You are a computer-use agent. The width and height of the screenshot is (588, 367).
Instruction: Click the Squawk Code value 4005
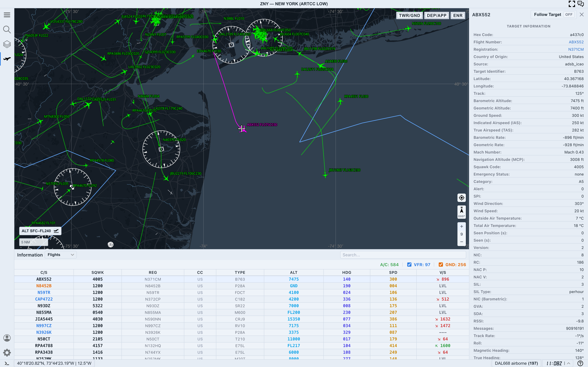[x=579, y=167]
